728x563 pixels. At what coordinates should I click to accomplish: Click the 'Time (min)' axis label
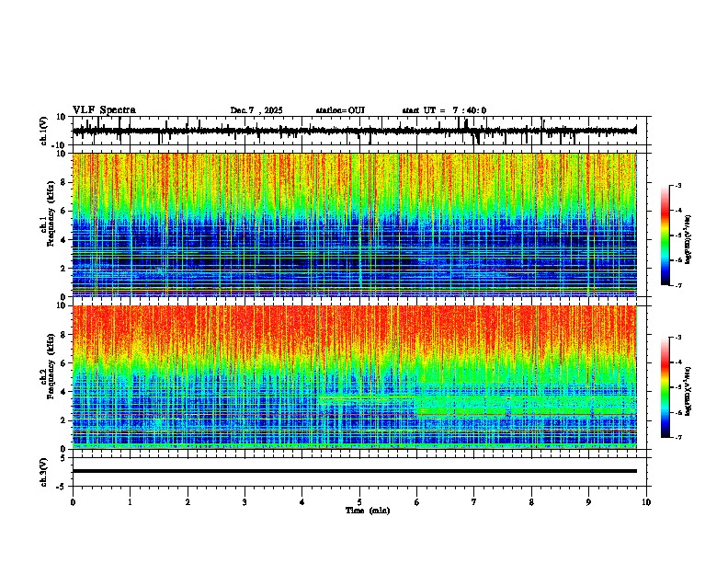pyautogui.click(x=368, y=511)
